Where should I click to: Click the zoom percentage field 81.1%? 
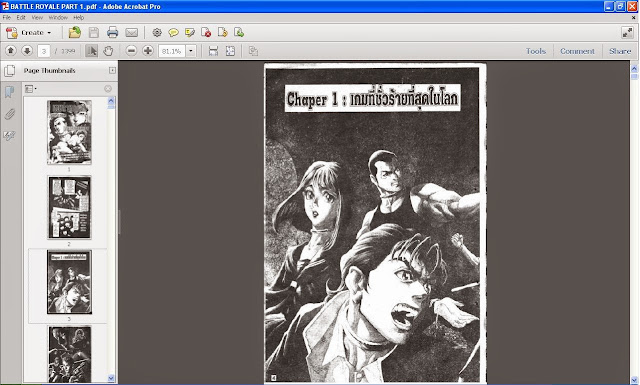(x=171, y=51)
